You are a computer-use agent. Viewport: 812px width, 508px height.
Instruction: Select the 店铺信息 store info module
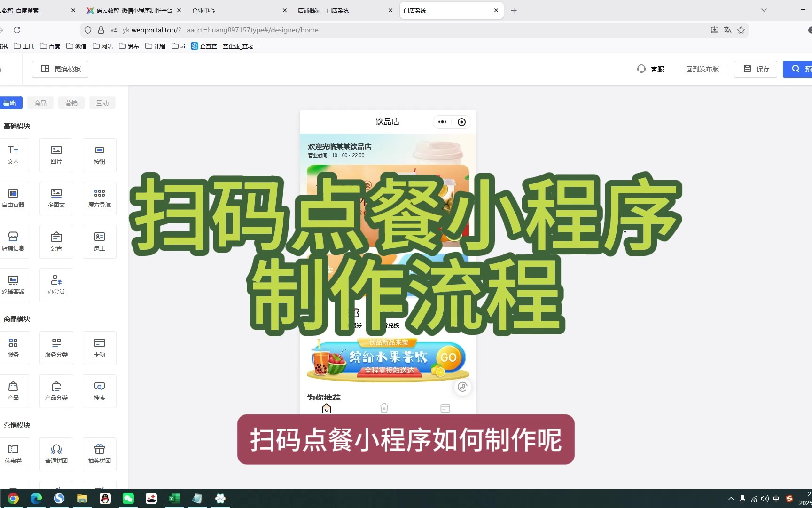point(13,241)
